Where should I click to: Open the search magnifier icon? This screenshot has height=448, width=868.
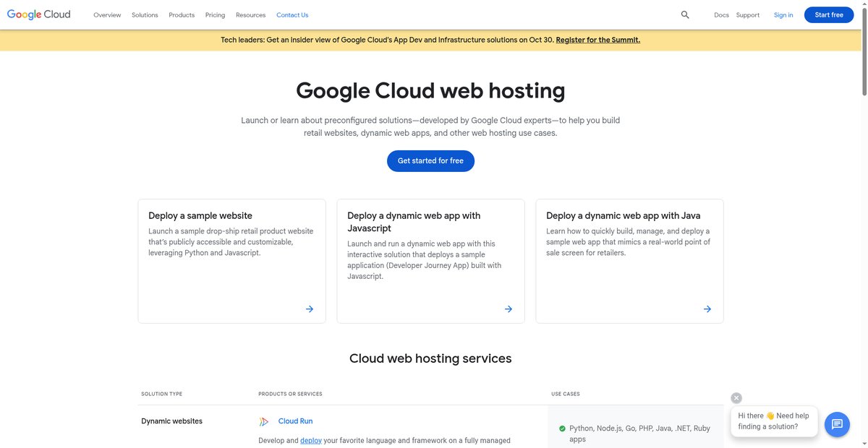tap(685, 14)
